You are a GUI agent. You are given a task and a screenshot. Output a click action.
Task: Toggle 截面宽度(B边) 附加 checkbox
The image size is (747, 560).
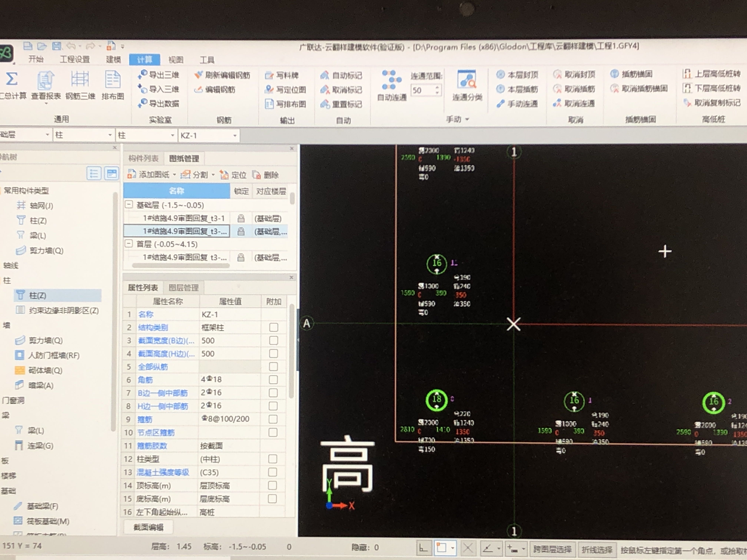[273, 340]
